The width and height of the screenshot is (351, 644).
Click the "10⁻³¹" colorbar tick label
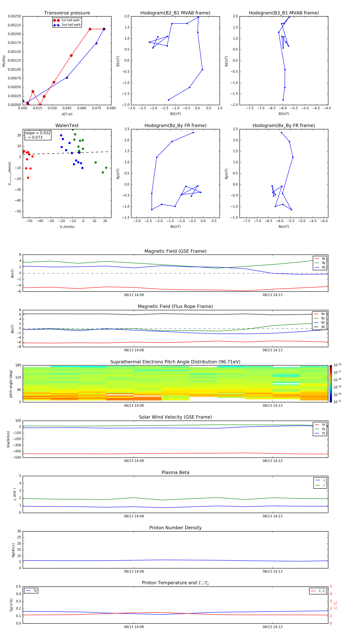pyautogui.click(x=337, y=402)
